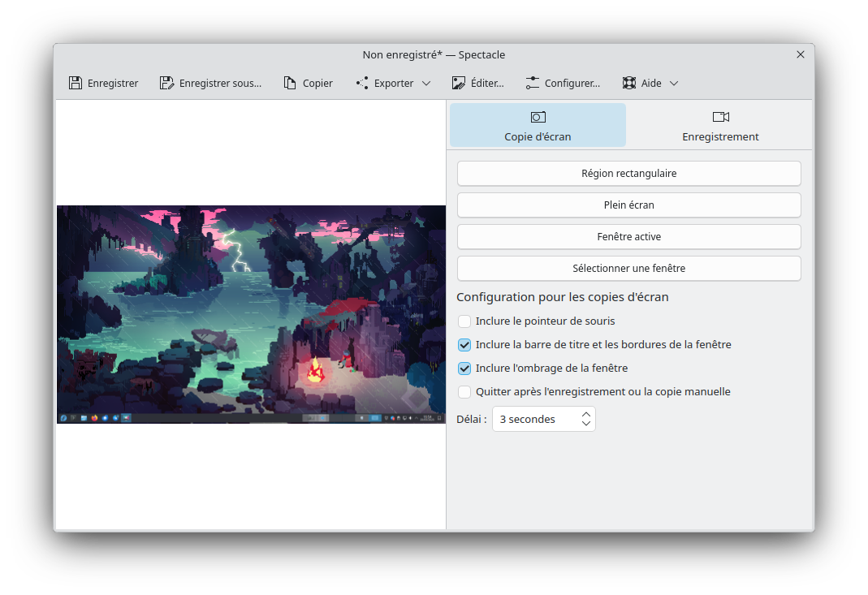The width and height of the screenshot is (868, 595).
Task: Click the Copier toolbar label
Action: pyautogui.click(x=317, y=83)
